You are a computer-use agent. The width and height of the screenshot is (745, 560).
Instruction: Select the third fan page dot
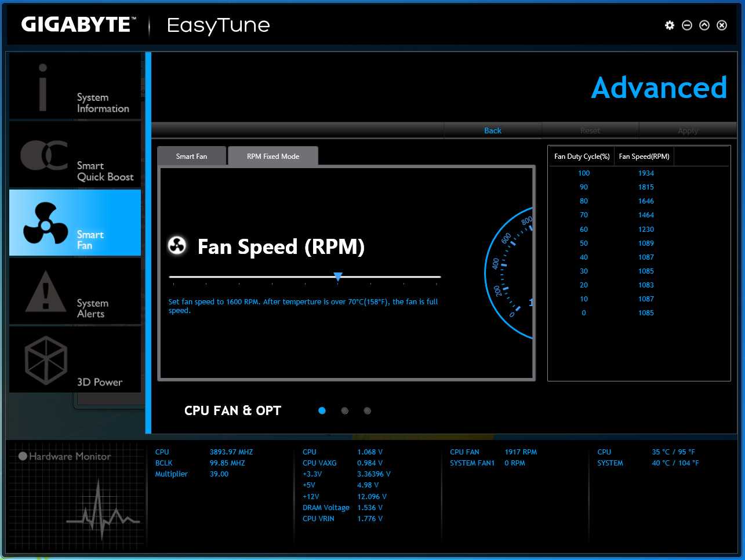point(367,411)
